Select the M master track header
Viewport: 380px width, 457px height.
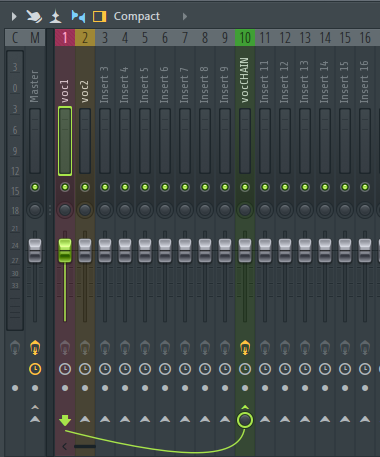(x=35, y=38)
